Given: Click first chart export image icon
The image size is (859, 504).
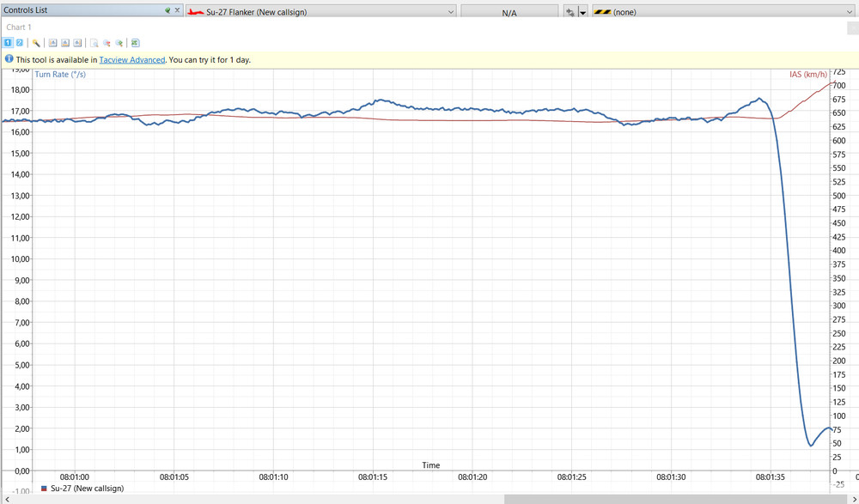Looking at the screenshot, I should (x=52, y=43).
